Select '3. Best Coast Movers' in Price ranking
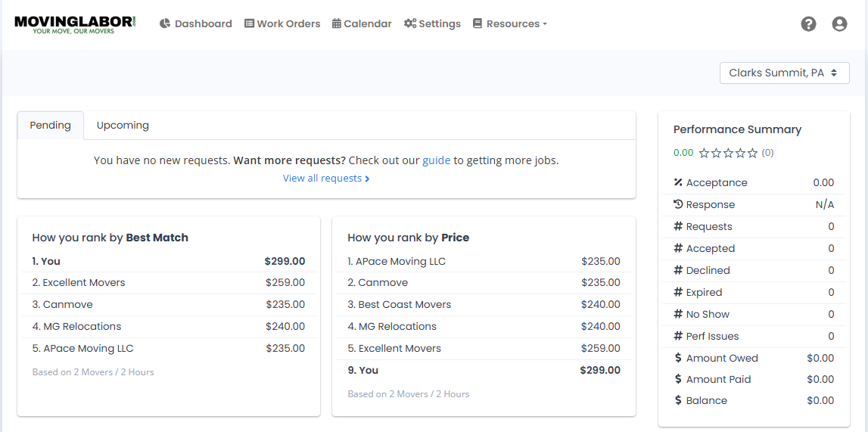 [x=484, y=305]
